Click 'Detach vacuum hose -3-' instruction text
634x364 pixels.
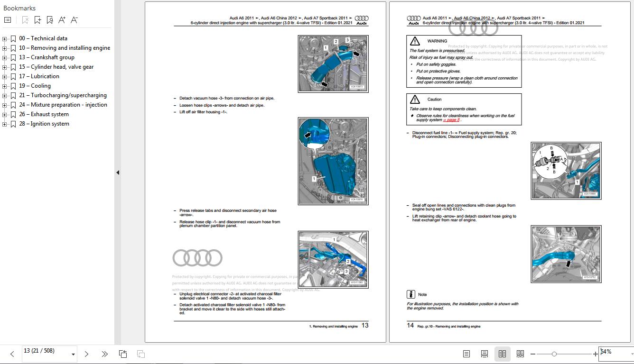point(227,98)
